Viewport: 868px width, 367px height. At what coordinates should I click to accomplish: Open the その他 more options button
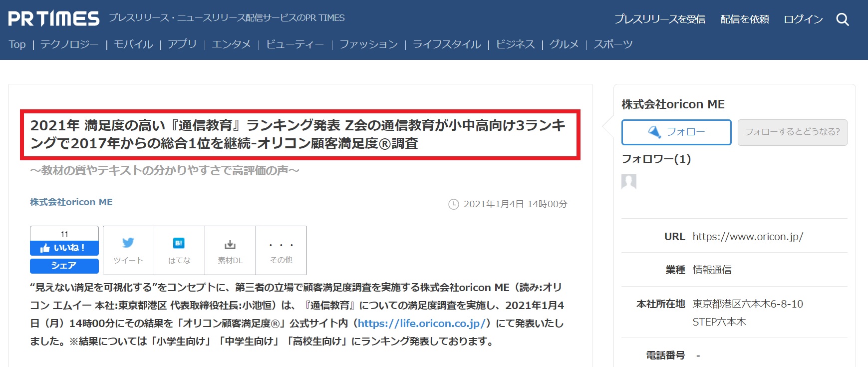281,250
